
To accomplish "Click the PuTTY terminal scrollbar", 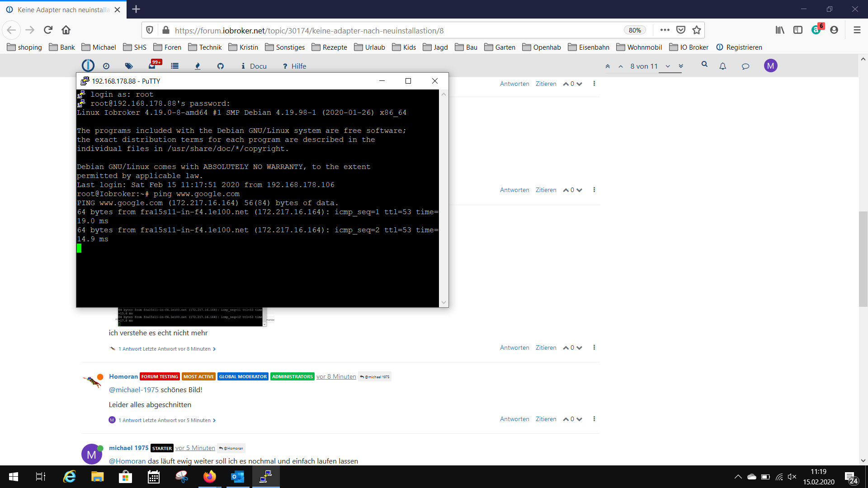I will click(443, 198).
